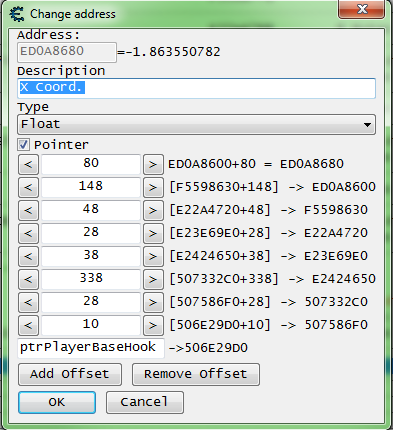Click the text [E2424650+38] -> E23E69E0
This screenshot has width=393, height=430.
click(268, 256)
